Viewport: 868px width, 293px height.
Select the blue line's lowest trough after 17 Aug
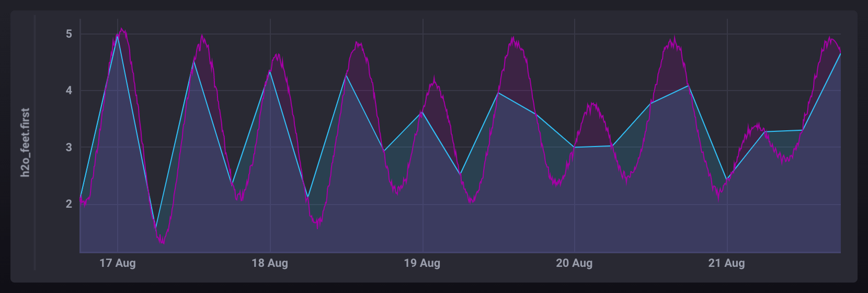156,228
